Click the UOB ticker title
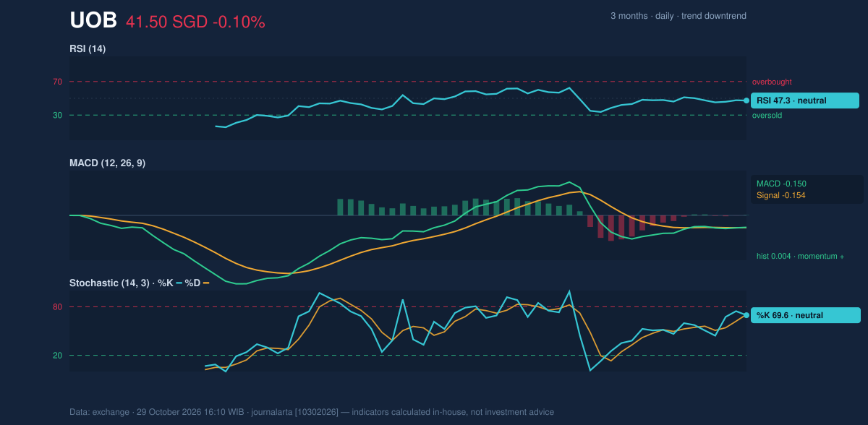This screenshot has height=425, width=868. 93,21
